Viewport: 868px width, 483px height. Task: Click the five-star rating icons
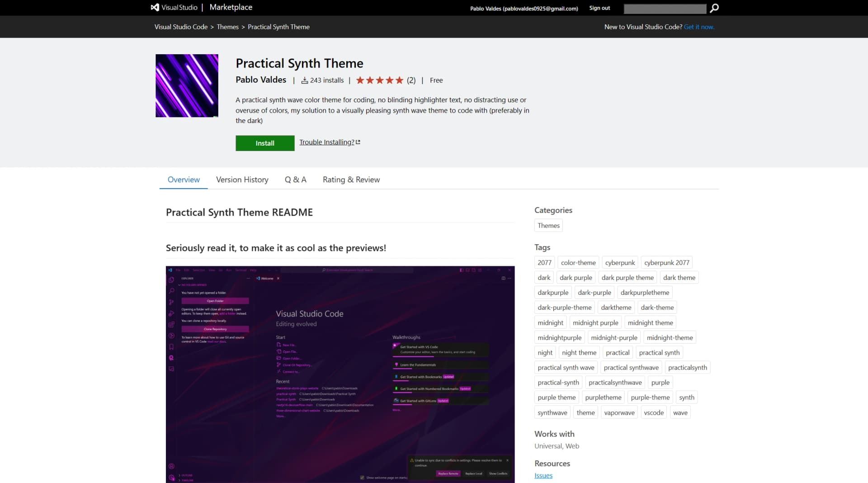point(379,80)
